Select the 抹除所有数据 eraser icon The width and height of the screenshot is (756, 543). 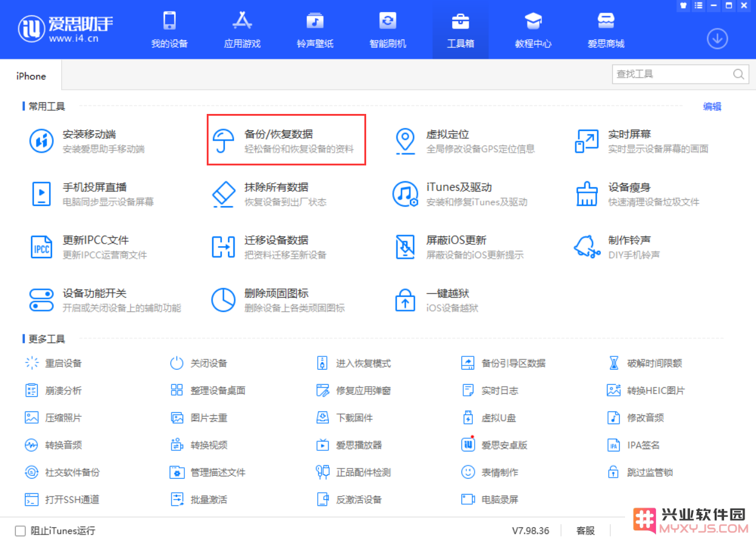click(x=224, y=194)
